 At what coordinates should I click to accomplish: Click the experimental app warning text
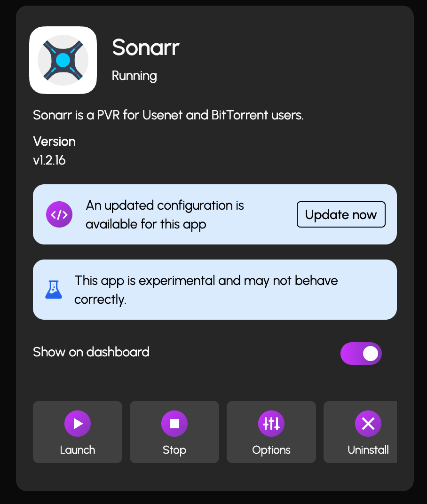point(206,290)
